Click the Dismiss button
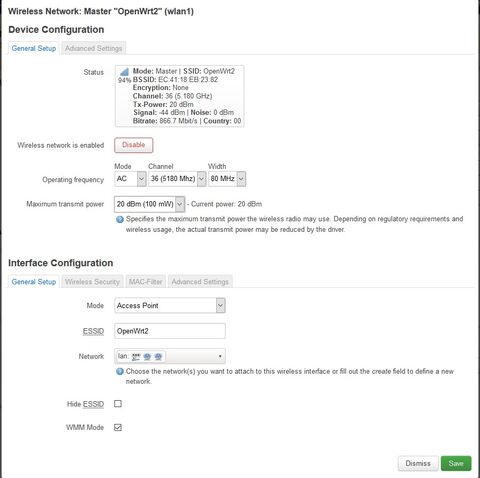This screenshot has width=480, height=478. (x=418, y=463)
